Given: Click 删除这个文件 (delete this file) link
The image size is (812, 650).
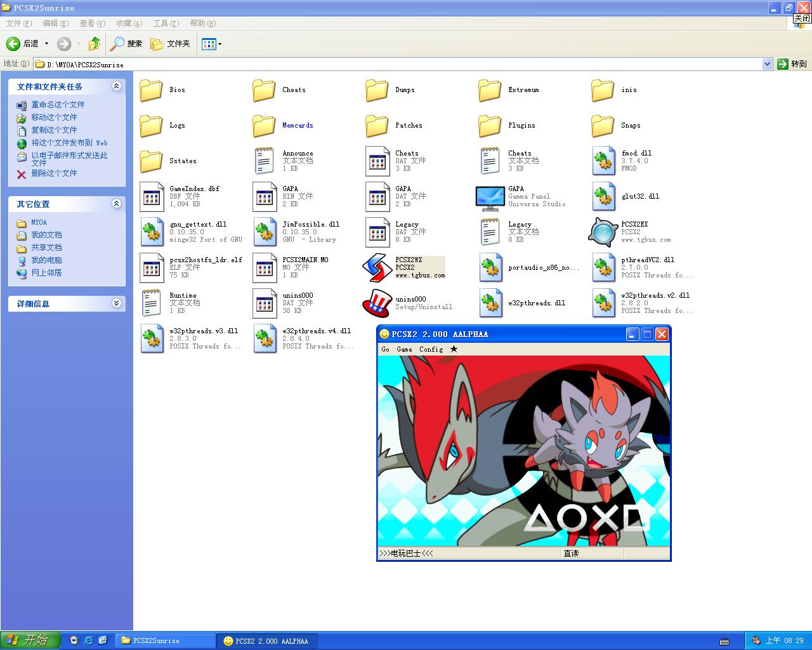Looking at the screenshot, I should pyautogui.click(x=54, y=173).
